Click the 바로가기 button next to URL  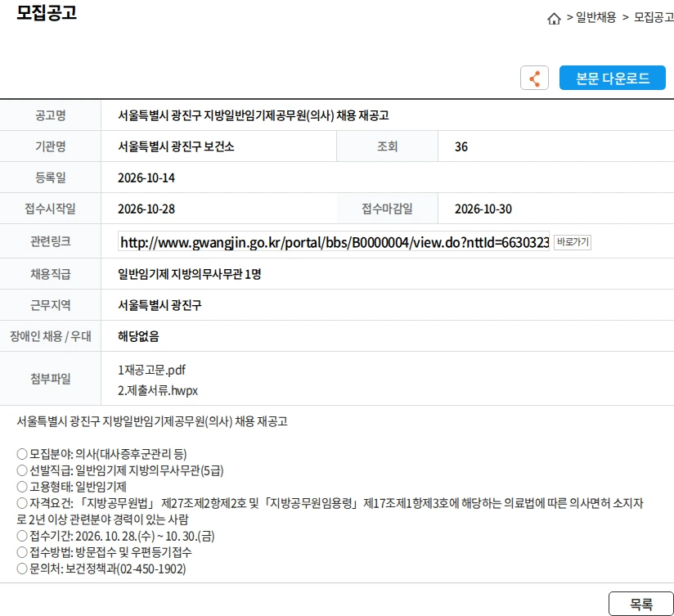click(573, 242)
